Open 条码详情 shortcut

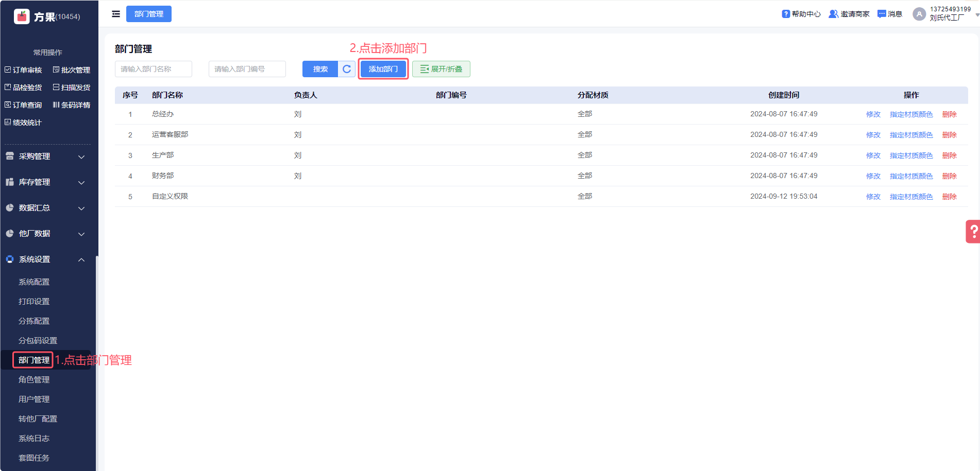tap(72, 105)
